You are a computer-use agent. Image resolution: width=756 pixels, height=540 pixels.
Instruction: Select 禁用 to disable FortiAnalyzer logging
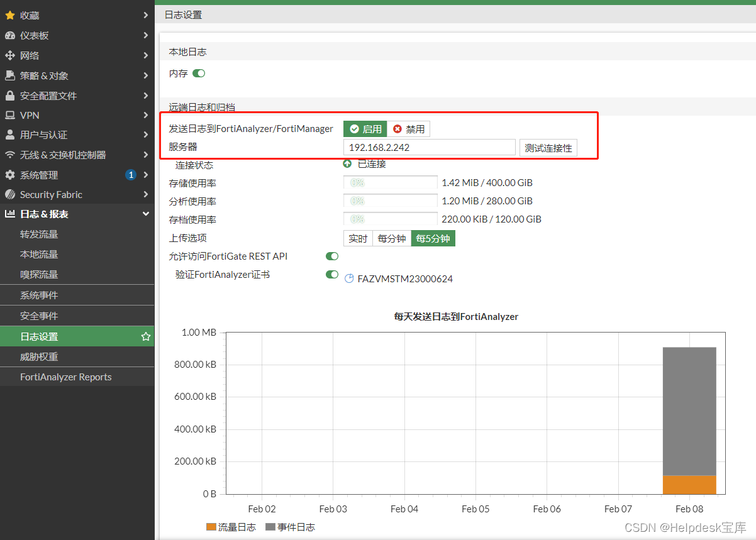point(409,129)
